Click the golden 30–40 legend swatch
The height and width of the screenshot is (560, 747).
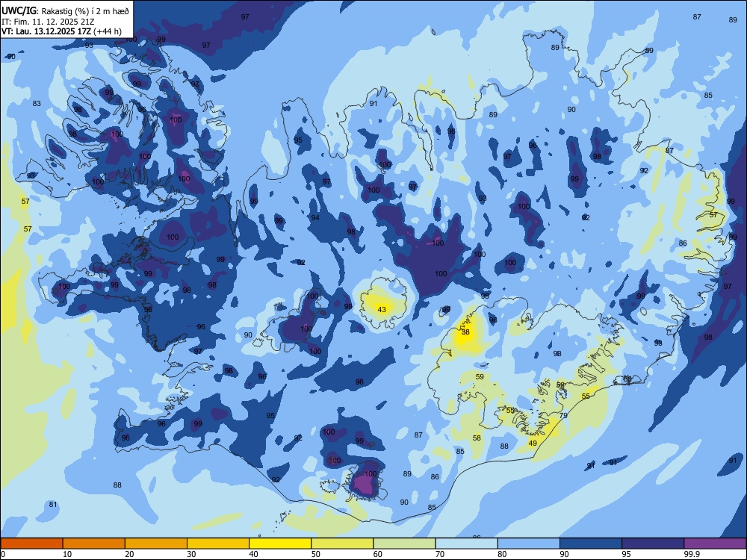218,544
